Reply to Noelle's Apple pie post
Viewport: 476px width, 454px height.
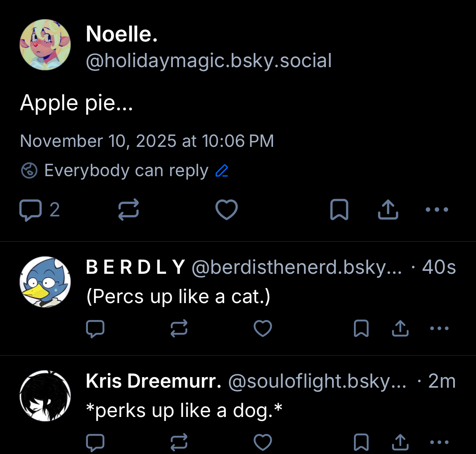(31, 210)
